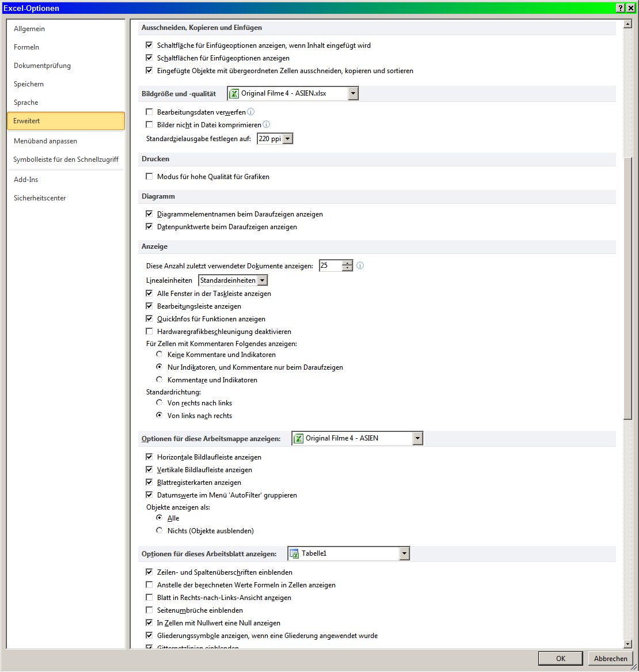The width and height of the screenshot is (639, 672).
Task: Open Sicherheitscenter category
Action: point(66,198)
